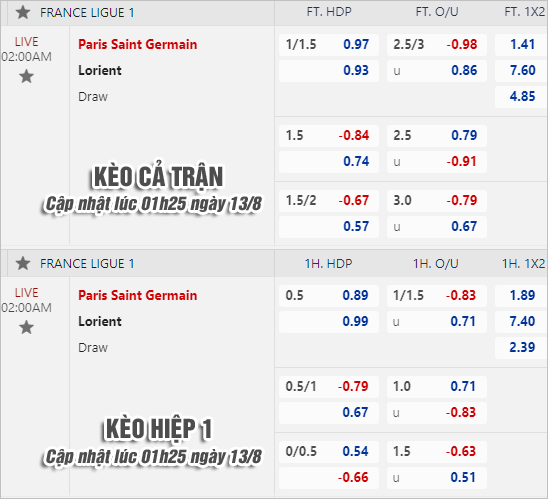Open Lorient team in first-half section
Image resolution: width=548 pixels, height=499 pixels.
pos(100,321)
